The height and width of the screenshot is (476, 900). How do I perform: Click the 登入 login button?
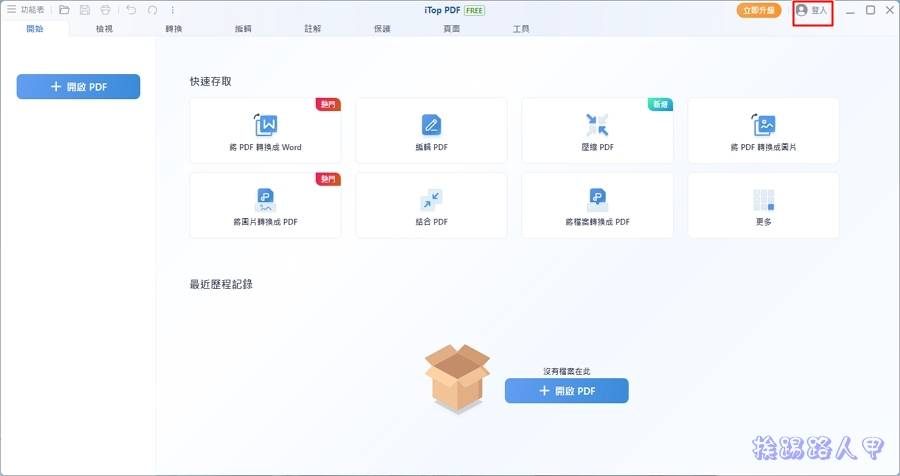point(812,10)
